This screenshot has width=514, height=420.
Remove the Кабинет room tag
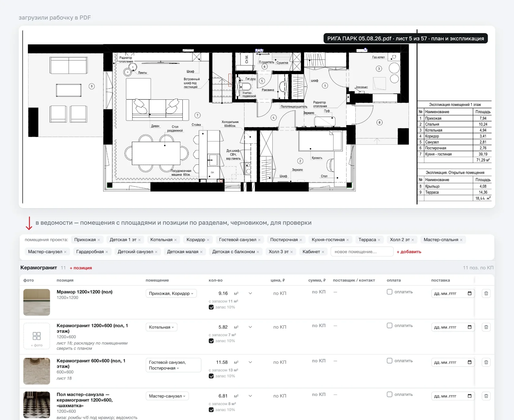(x=323, y=252)
